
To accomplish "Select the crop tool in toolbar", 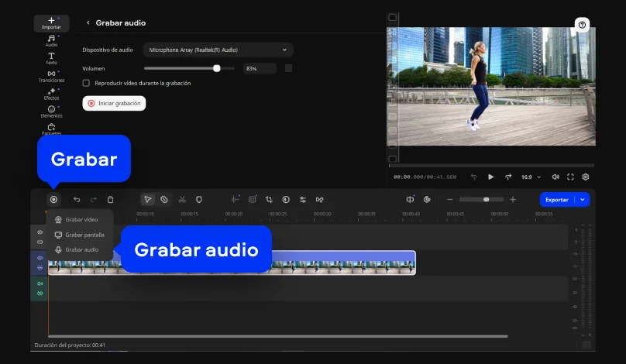I will [x=269, y=199].
